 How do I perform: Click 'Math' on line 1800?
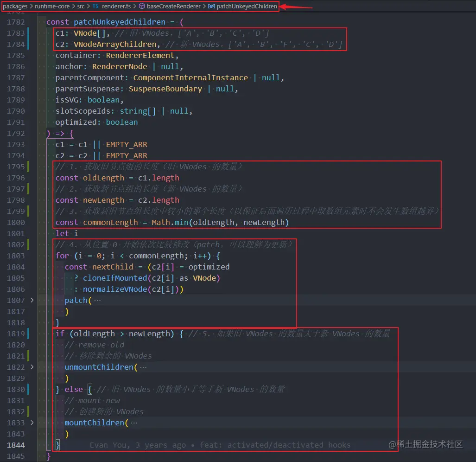pyautogui.click(x=160, y=222)
